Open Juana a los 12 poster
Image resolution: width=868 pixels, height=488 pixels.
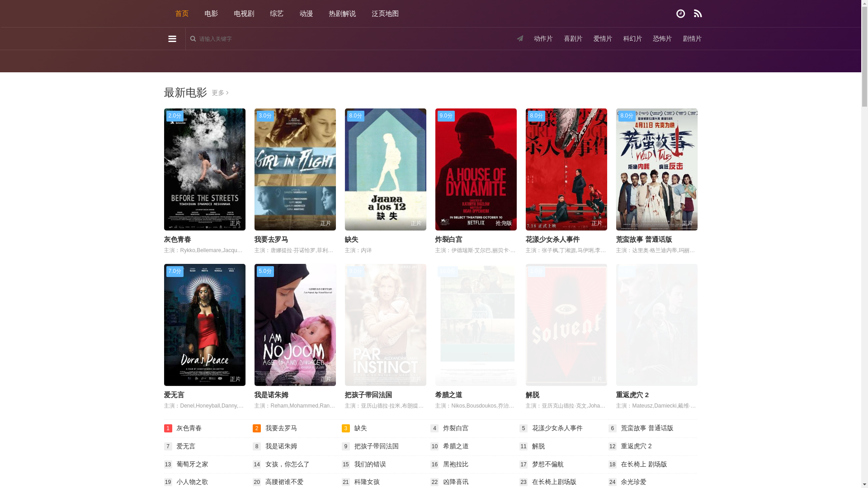click(x=385, y=169)
